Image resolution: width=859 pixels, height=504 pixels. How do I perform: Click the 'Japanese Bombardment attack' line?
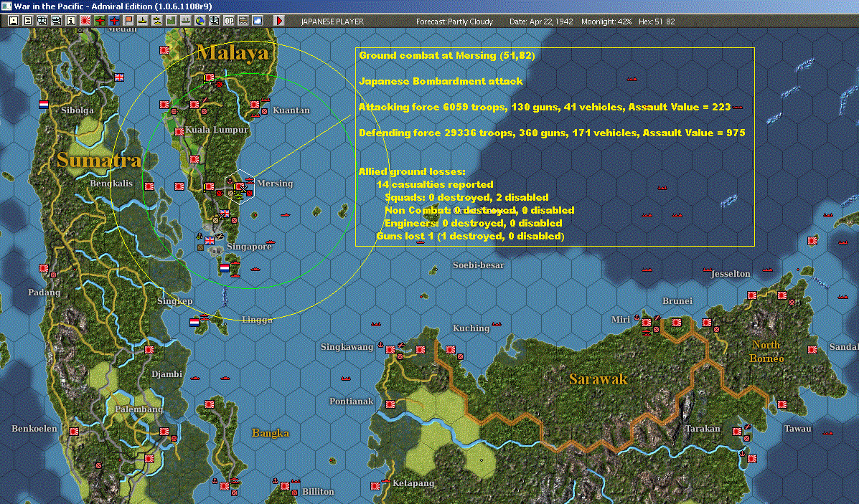[x=441, y=81]
